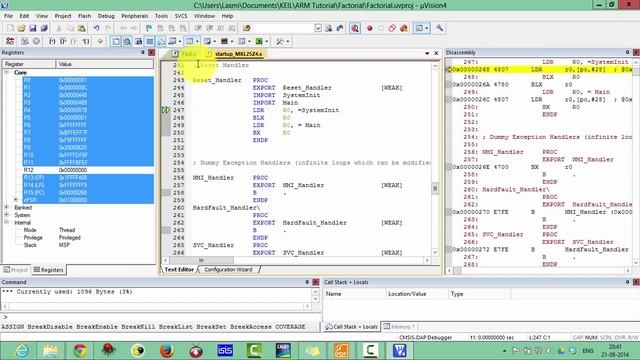
Task: Open the Window Layout dropdown arrow
Action: (x=427, y=28)
